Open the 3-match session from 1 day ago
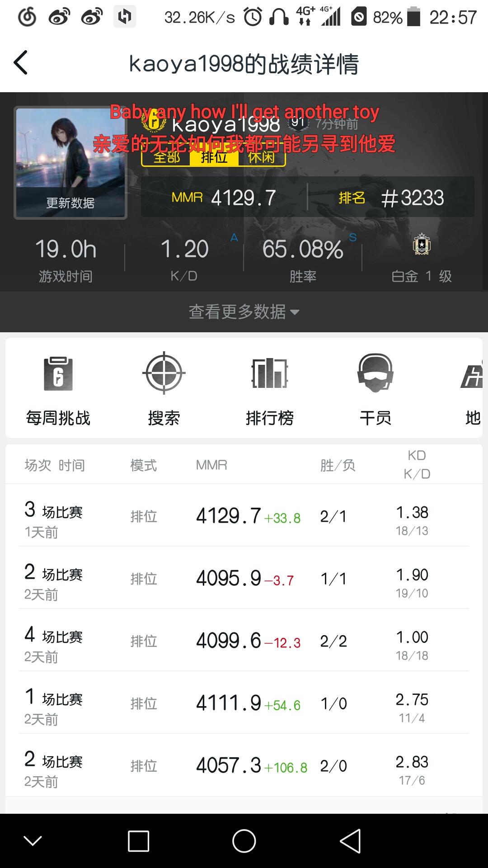The width and height of the screenshot is (488, 868). click(244, 516)
